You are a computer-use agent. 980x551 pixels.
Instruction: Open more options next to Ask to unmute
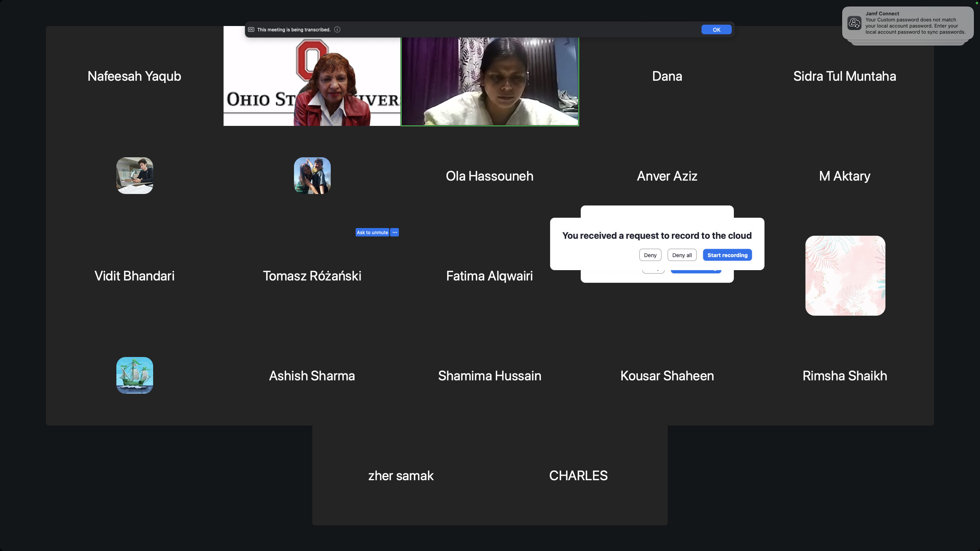click(395, 232)
